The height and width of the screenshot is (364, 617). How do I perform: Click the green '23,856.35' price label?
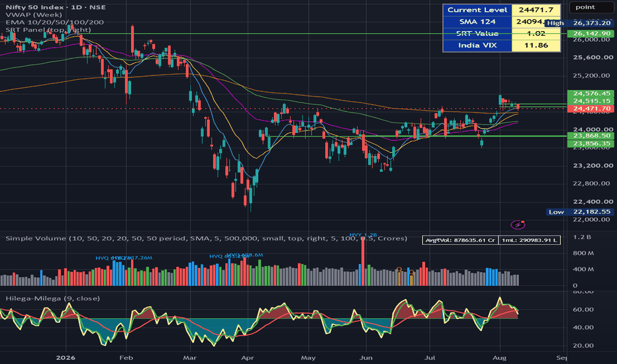click(591, 143)
